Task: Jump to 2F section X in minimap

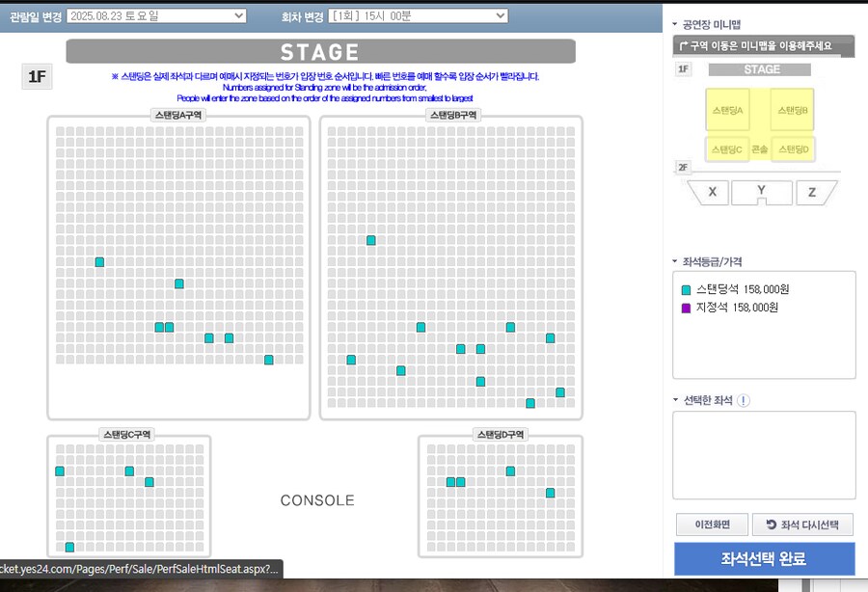Action: (712, 193)
